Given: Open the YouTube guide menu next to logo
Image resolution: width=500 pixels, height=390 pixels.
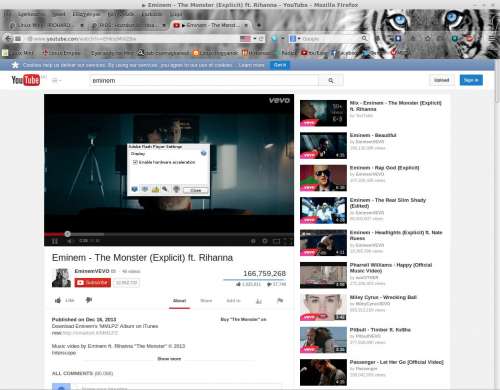Looking at the screenshot, I should pos(56,80).
